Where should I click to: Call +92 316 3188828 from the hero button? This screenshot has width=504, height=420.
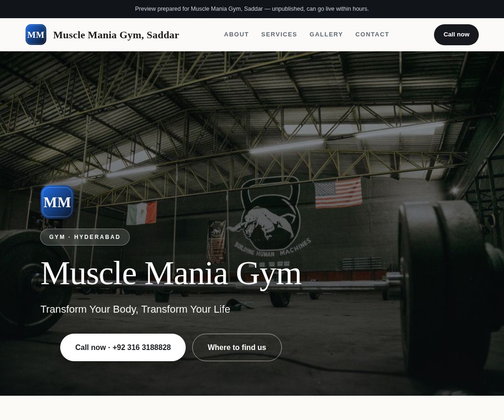pos(123,347)
